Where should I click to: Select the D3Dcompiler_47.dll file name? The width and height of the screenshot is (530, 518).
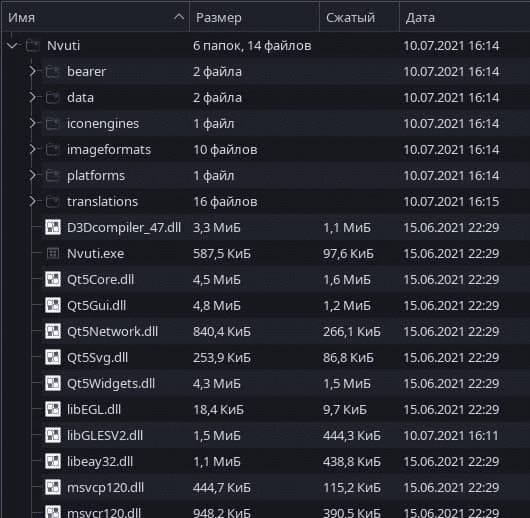pyautogui.click(x=124, y=228)
